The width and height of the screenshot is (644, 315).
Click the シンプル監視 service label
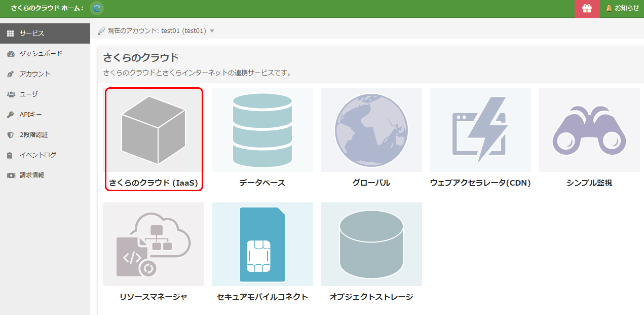click(589, 183)
